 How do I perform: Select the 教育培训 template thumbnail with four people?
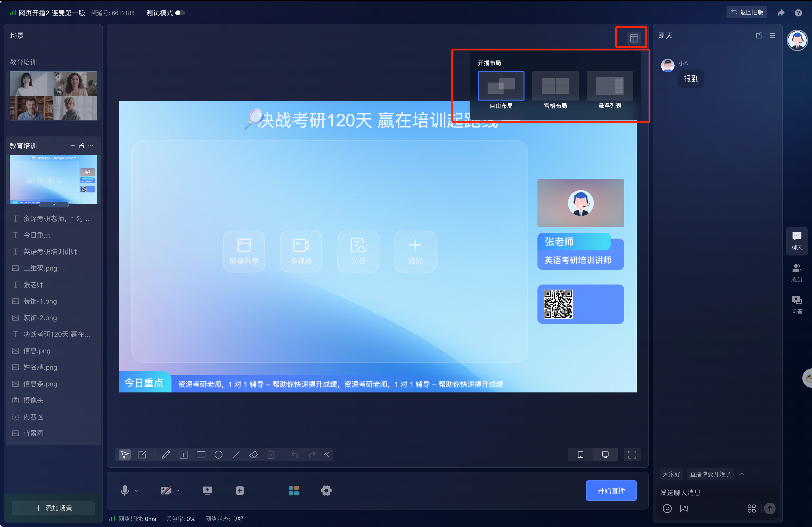click(54, 96)
